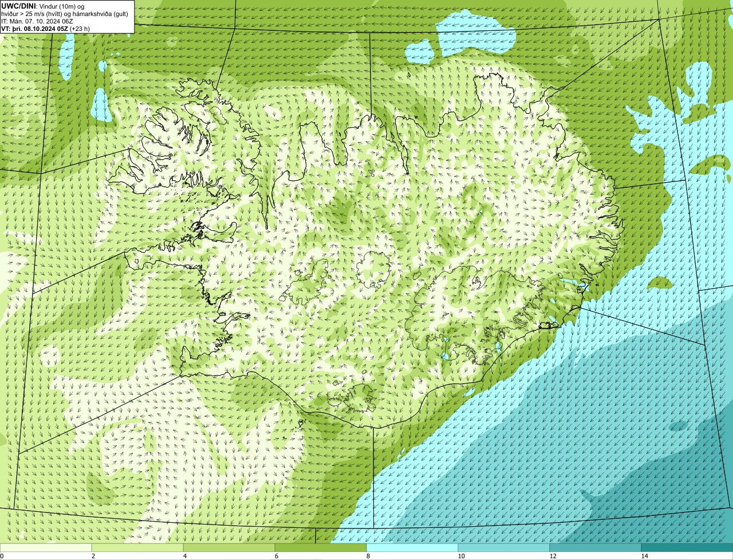Select the 12–14 m/s teal scale segment

coord(596,547)
